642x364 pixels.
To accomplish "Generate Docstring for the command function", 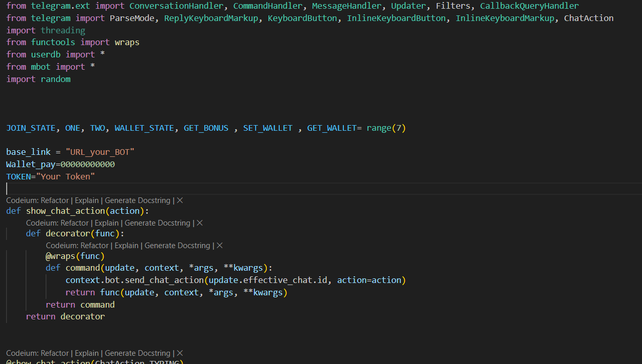I will click(x=177, y=246).
